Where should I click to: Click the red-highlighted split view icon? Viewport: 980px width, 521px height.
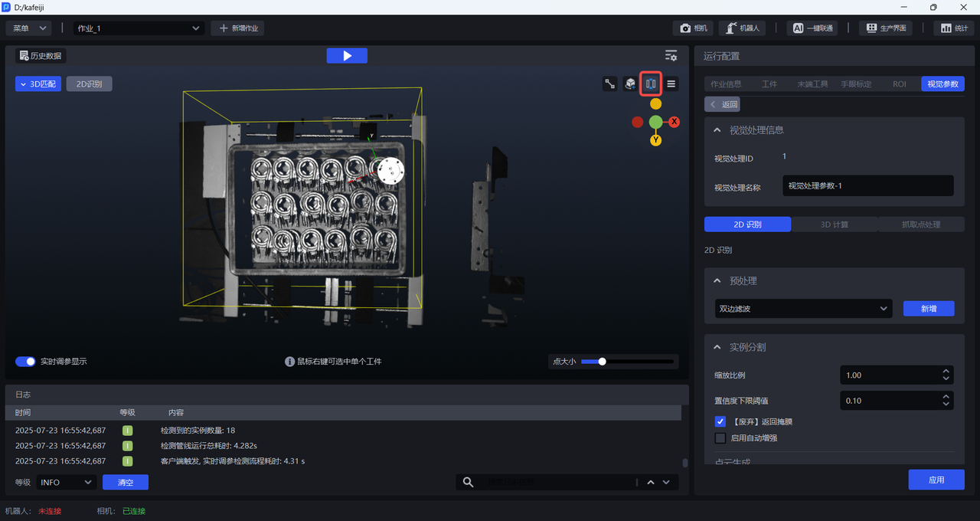651,84
